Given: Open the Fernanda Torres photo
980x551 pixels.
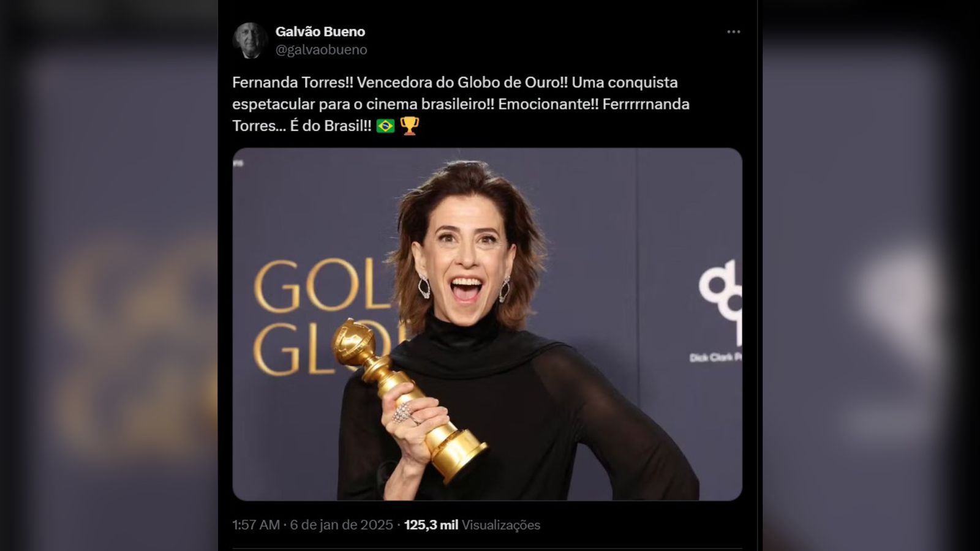Looking at the screenshot, I should [487, 324].
